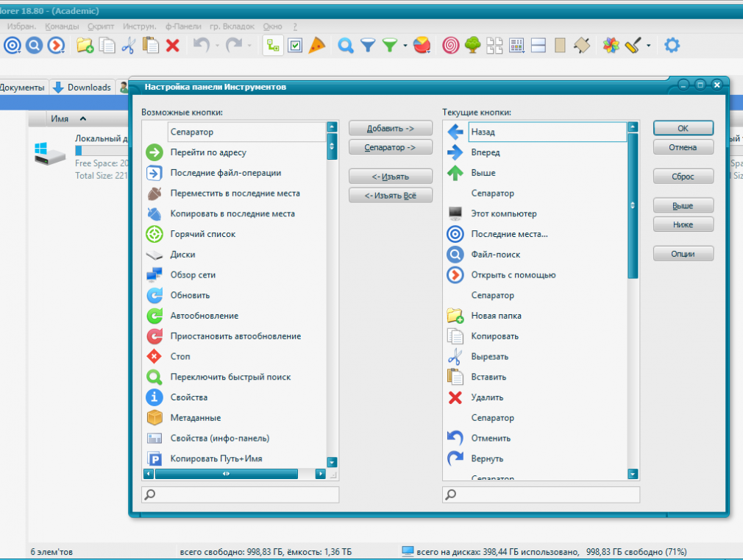Select the Новая папка icon in current buttons
This screenshot has height=560, width=743.
click(x=455, y=316)
